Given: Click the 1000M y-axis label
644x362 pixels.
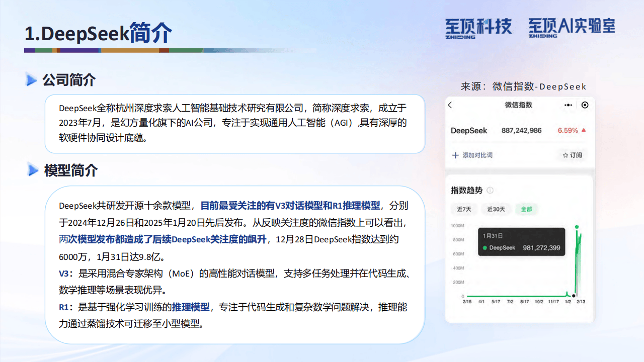Looking at the screenshot, I should click(x=457, y=226).
